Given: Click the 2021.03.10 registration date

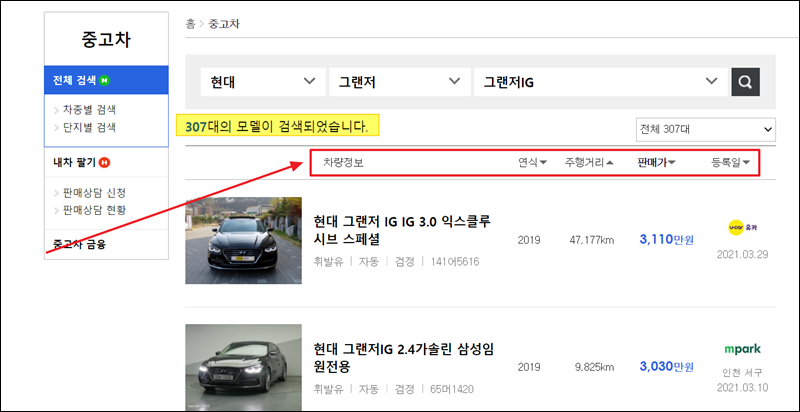Looking at the screenshot, I should coord(742,388).
